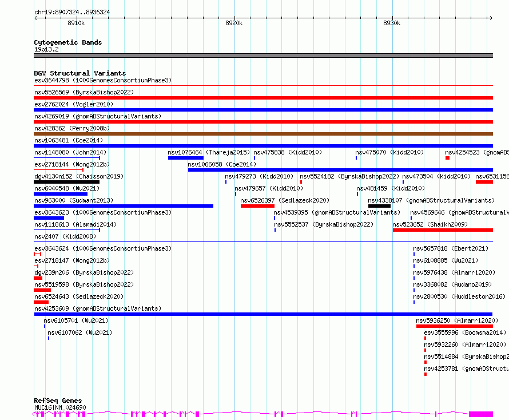The image size is (509, 420).
Task: Select nsv5976438 (Almarri2020) label
Action: [x=454, y=272]
